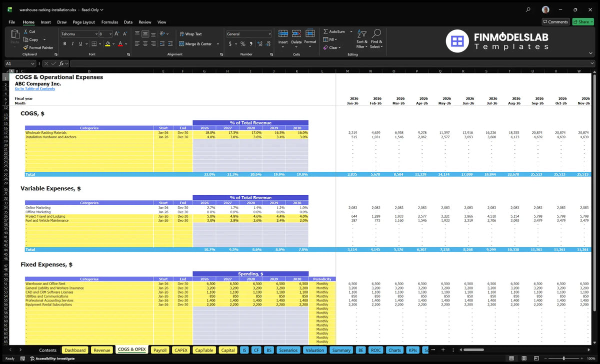
Task: Expand the Fill Color dropdown arrow
Action: click(x=113, y=44)
